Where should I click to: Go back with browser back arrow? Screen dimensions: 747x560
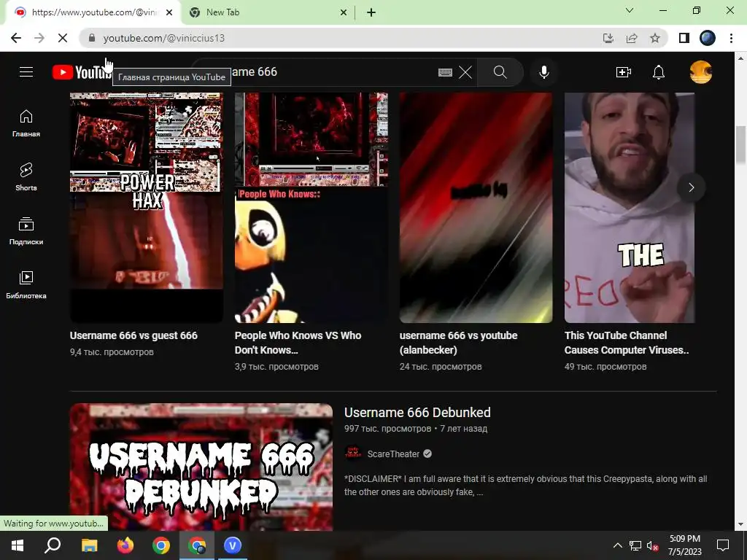(x=16, y=38)
